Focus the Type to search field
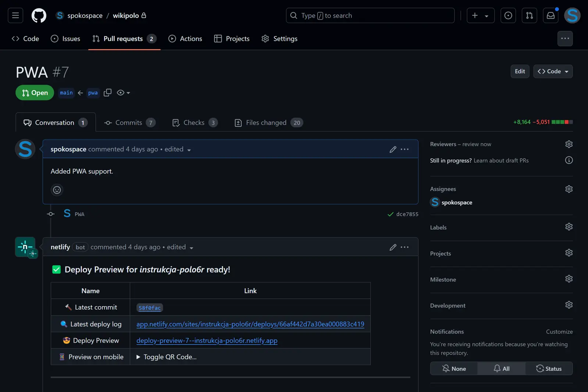Viewport: 588px width, 392px height. 370,15
